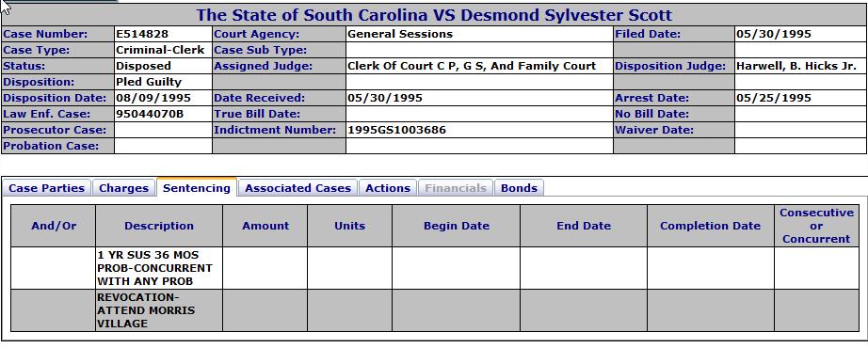Click the Description column header
The height and width of the screenshot is (348, 868).
click(159, 226)
